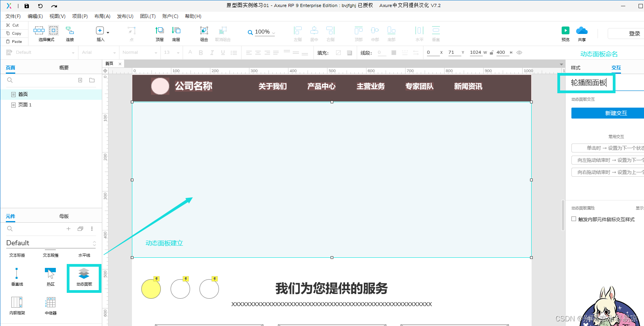644x326 pixels.
Task: Click the Cut button
Action: coord(12,25)
